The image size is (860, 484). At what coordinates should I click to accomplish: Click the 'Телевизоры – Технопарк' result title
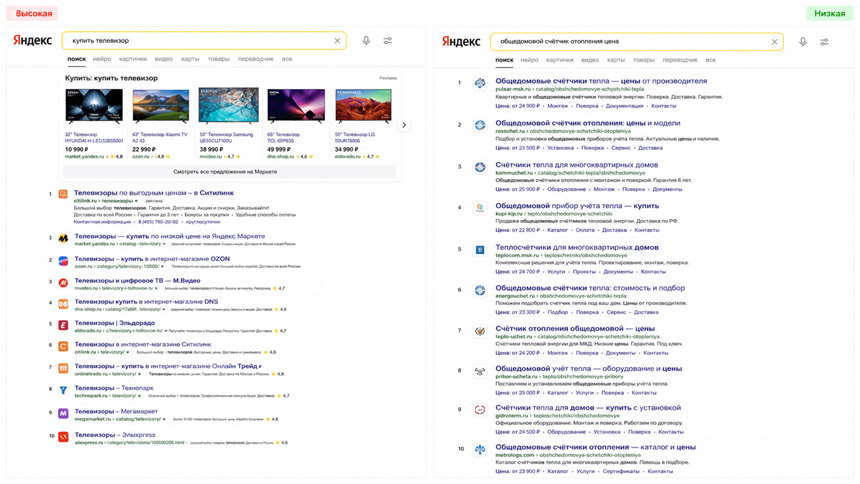[x=114, y=388]
